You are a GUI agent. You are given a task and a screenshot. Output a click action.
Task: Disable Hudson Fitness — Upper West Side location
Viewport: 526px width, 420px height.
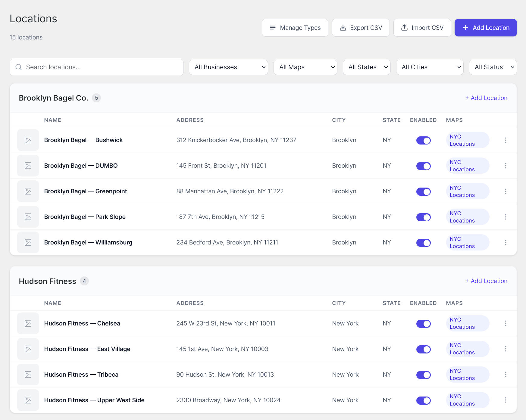tap(423, 400)
